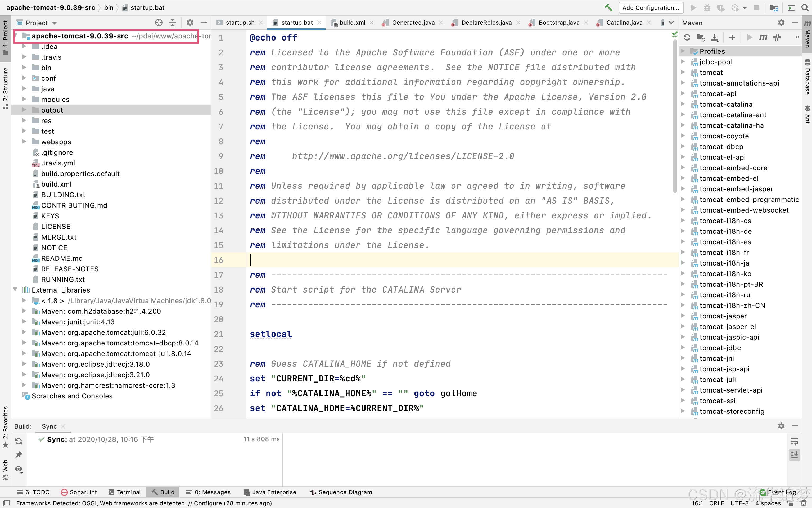Click the pin tab icon in Build panel
Viewport: 812px width, 508px height.
point(19,455)
